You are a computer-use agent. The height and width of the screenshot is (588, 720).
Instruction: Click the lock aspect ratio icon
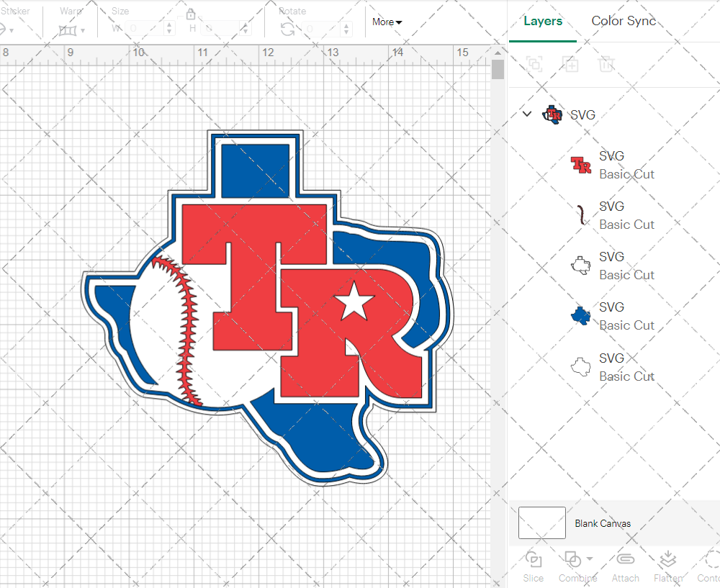point(191,14)
